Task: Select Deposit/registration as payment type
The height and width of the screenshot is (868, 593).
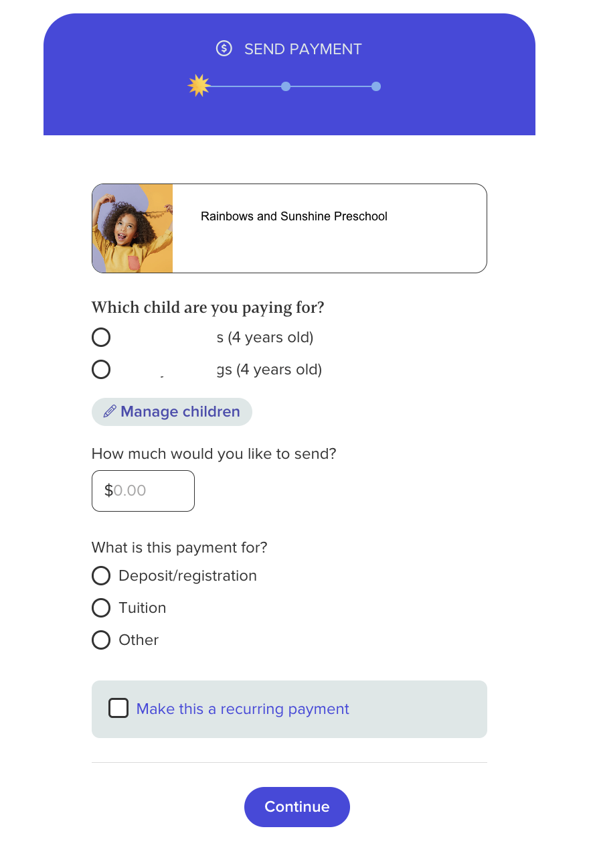Action: pos(101,576)
